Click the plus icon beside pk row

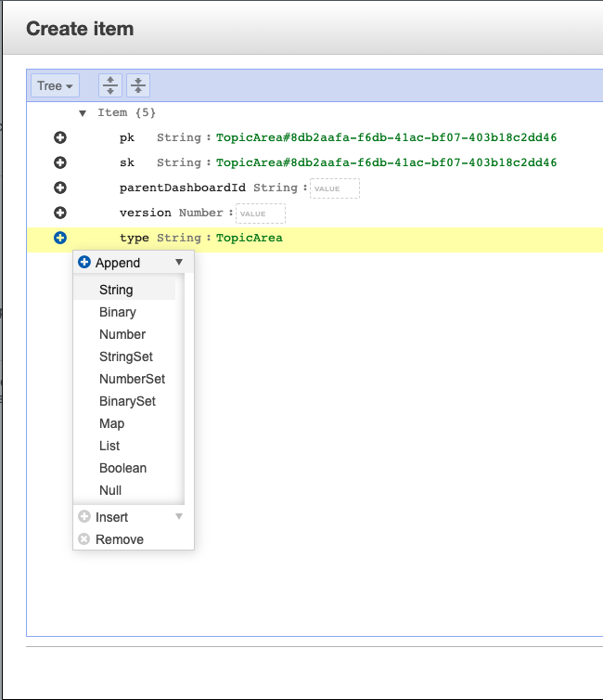pyautogui.click(x=60, y=137)
